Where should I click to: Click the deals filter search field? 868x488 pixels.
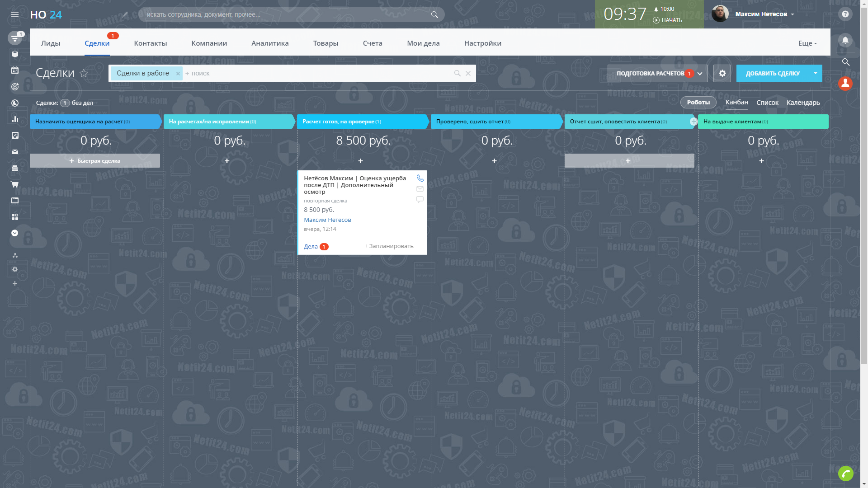[316, 73]
